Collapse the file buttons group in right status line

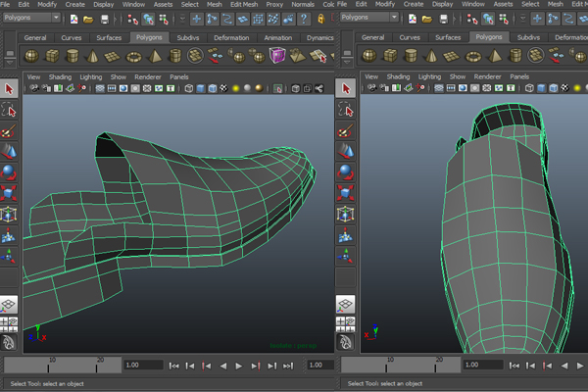click(454, 19)
